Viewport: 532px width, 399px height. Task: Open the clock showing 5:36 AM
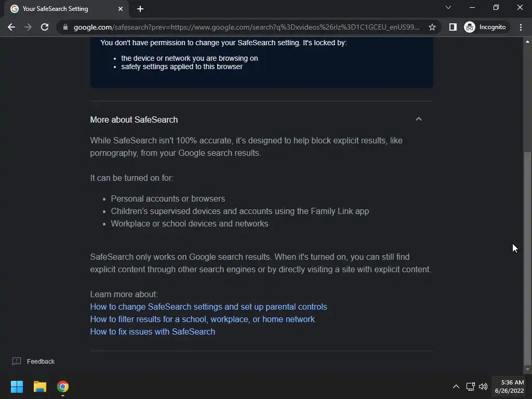click(x=509, y=387)
